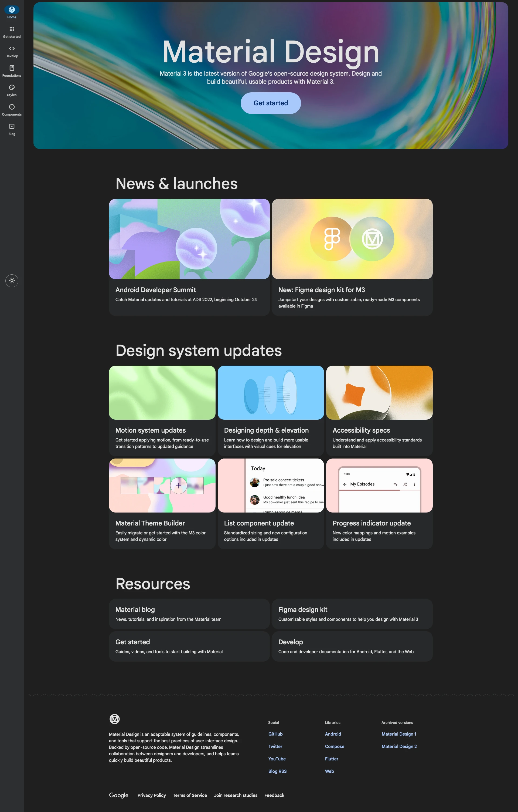Viewport: 518px width, 812px height.
Task: Open the Material Design 1 archive link
Action: click(x=399, y=734)
